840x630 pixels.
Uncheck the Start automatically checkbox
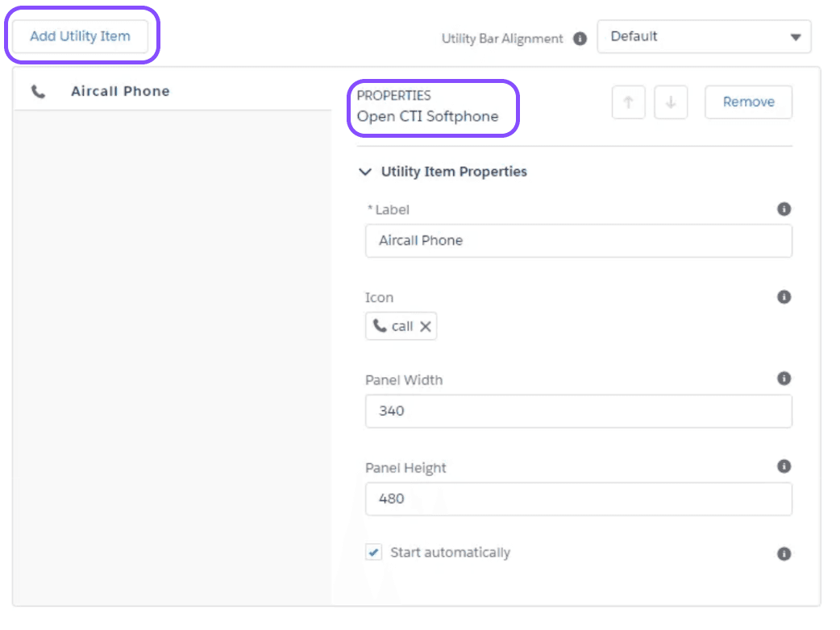pos(374,553)
